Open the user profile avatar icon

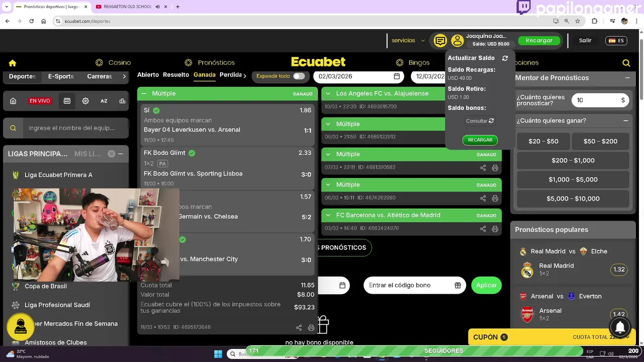click(x=457, y=40)
